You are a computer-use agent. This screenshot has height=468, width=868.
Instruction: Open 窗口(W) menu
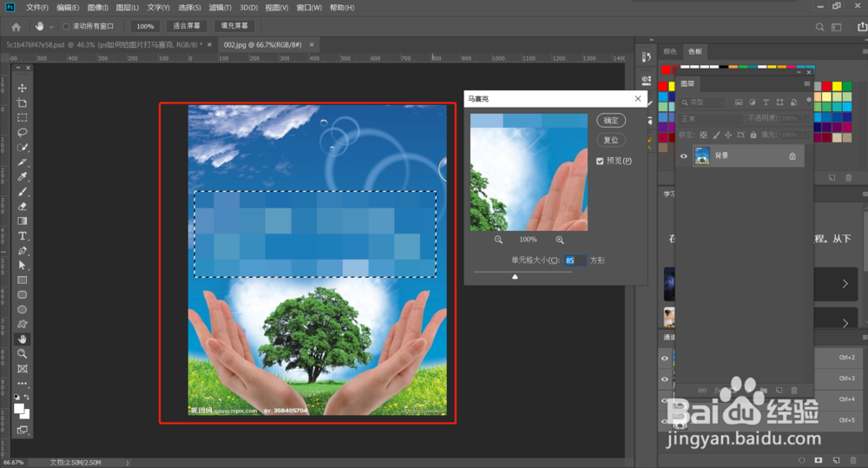pyautogui.click(x=309, y=8)
